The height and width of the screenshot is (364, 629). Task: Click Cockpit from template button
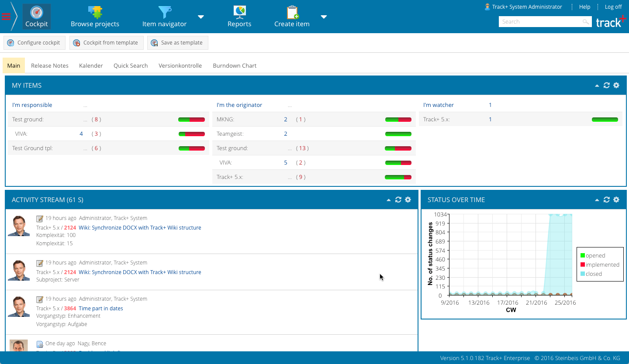(x=106, y=43)
